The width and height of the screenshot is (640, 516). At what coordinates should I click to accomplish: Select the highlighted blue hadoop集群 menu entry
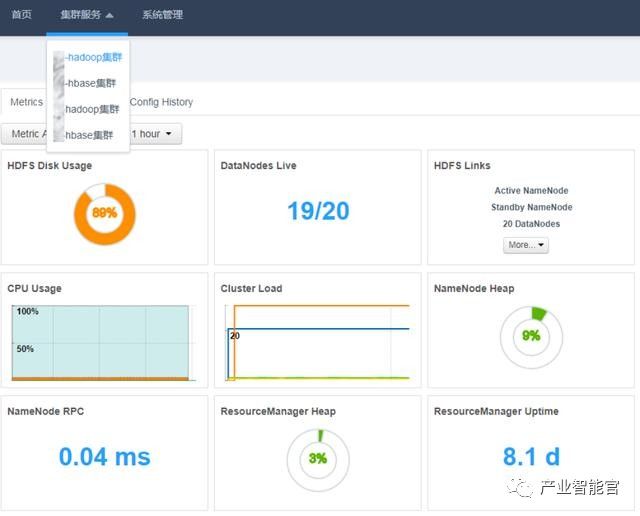point(94,57)
